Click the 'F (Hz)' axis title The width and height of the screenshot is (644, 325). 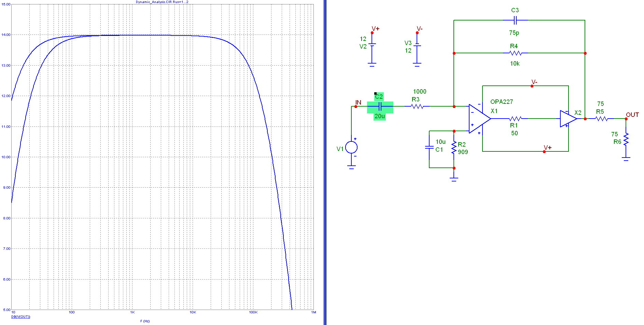click(145, 321)
